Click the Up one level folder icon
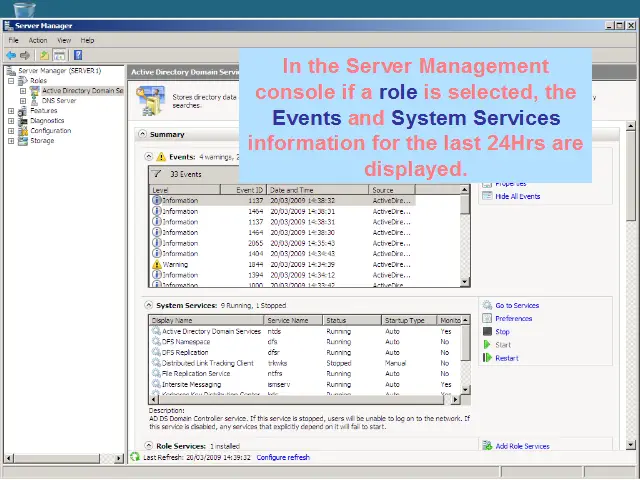This screenshot has width=640, height=480. [x=44, y=55]
